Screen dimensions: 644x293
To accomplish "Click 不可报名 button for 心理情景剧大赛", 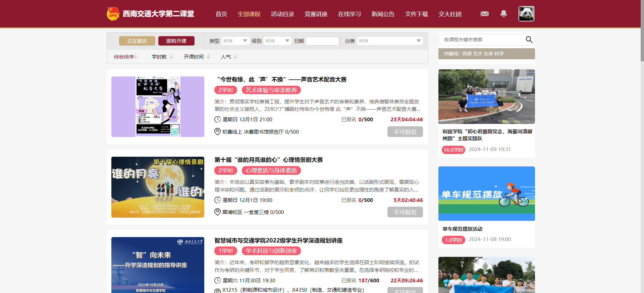I will pyautogui.click(x=405, y=212).
